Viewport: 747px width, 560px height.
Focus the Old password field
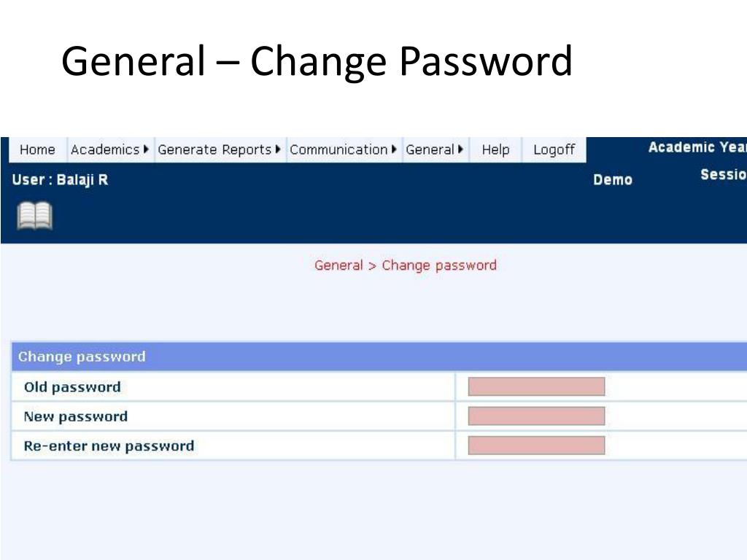click(536, 386)
